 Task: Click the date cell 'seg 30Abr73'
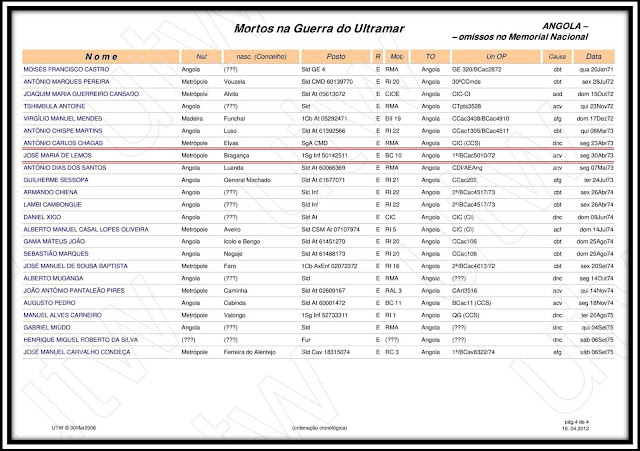(x=596, y=156)
